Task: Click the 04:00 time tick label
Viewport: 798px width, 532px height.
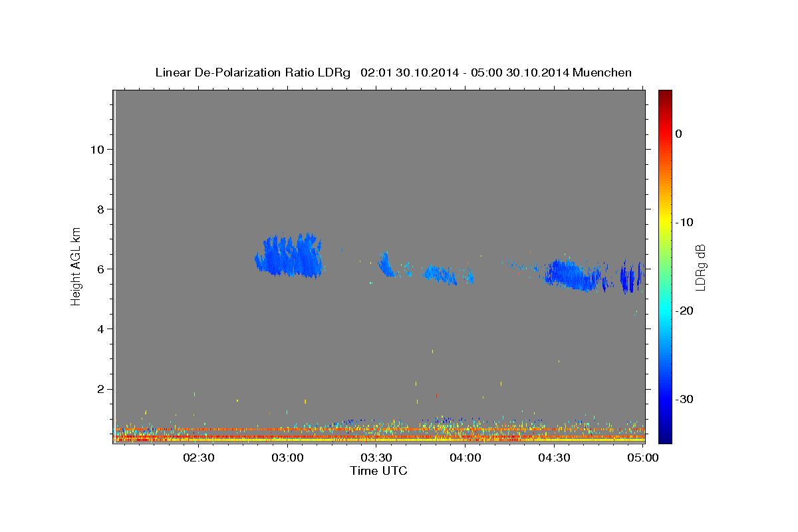Action: (x=465, y=458)
